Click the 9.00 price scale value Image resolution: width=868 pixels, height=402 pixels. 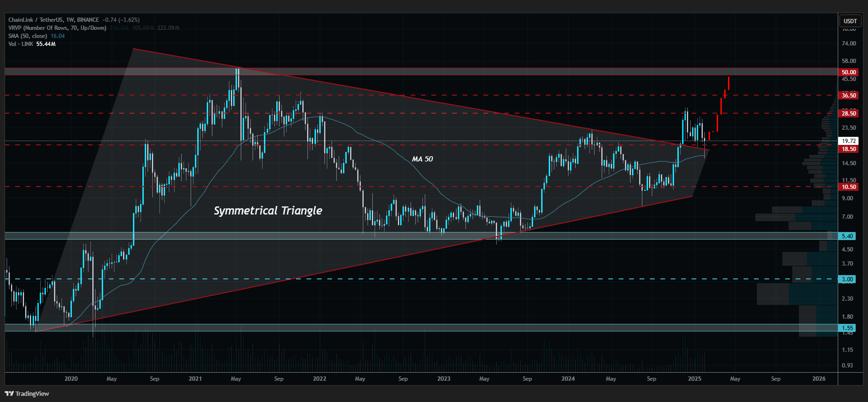coord(847,198)
